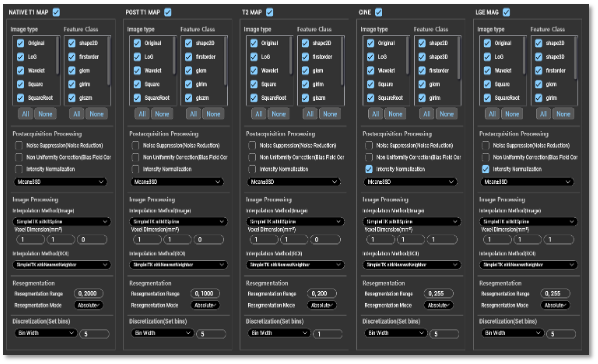598x364 pixels.
Task: Uncheck LoG image type in POST T1 MAP
Action: pos(137,57)
